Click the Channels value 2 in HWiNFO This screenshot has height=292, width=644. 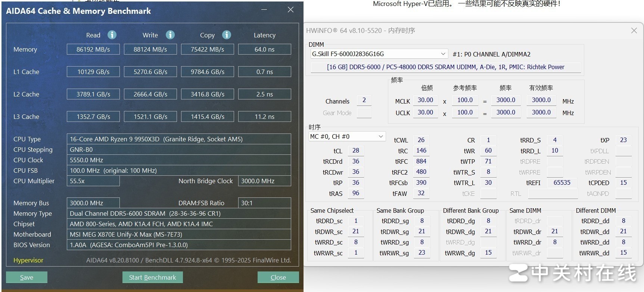tap(364, 100)
